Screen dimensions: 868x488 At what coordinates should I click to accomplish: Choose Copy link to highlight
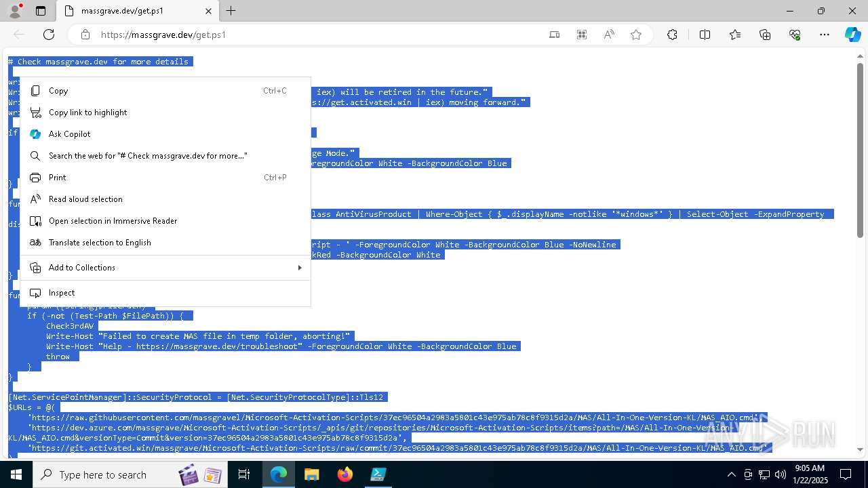165,113
